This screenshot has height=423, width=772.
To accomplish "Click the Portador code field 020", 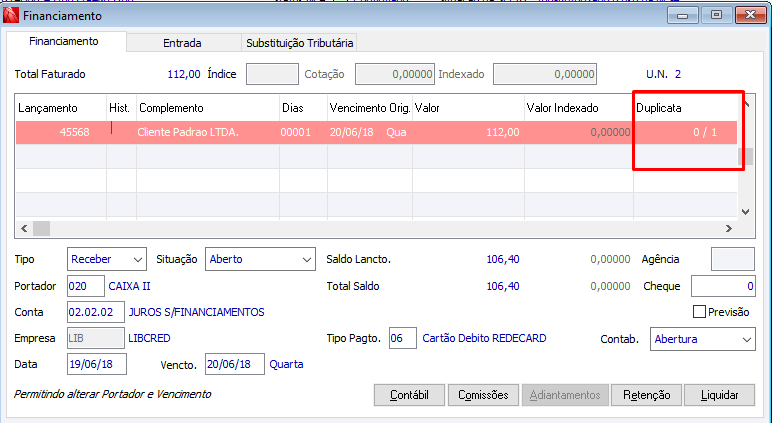I will (86, 286).
